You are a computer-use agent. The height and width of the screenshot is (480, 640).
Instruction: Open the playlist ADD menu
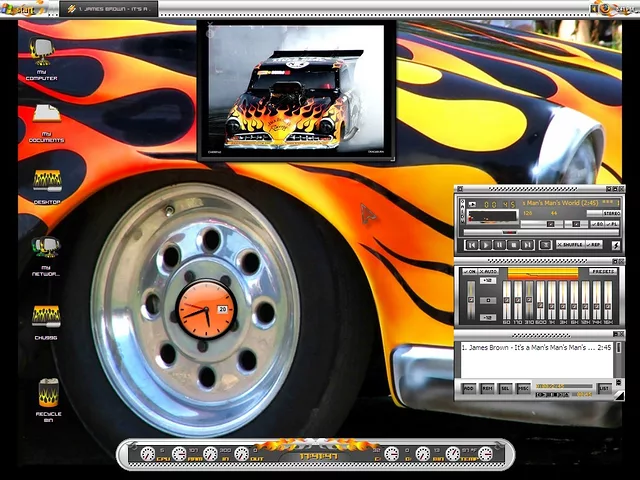click(x=469, y=388)
